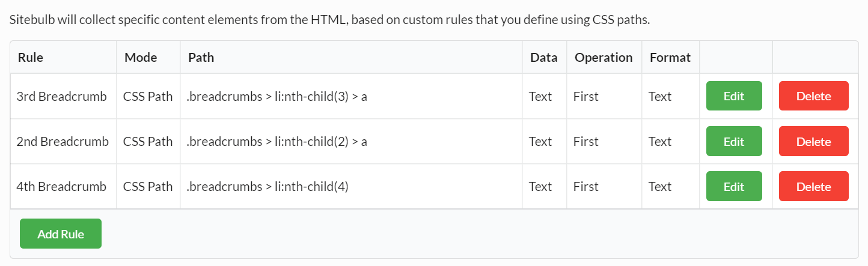
Task: Select the 4th Breadcrumb rule name
Action: 61,187
